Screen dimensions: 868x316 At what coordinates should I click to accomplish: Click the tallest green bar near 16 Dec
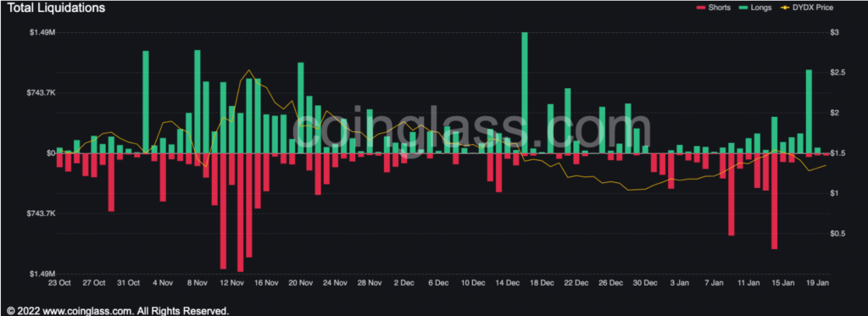pos(525,92)
